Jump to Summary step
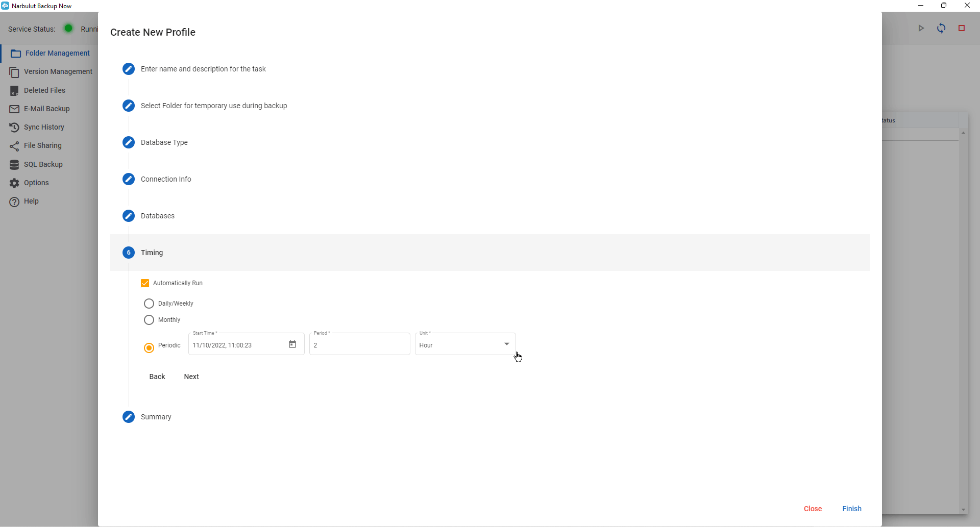Viewport: 980px width, 527px height. (x=156, y=417)
